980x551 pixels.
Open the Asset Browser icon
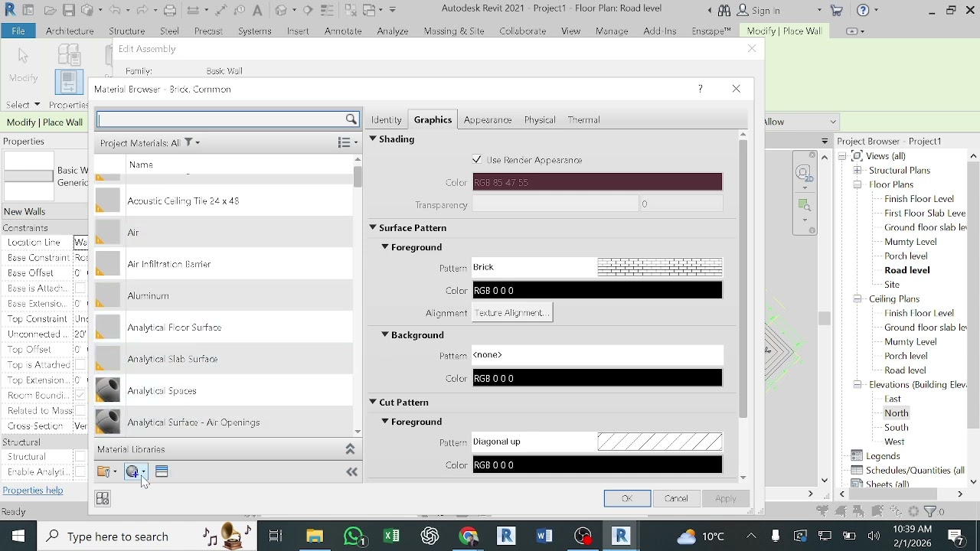162,472
